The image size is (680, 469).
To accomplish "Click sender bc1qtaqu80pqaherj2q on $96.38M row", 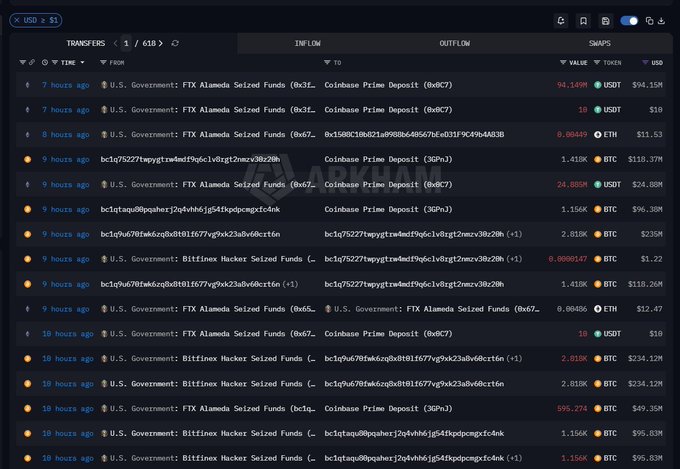I will (x=190, y=210).
